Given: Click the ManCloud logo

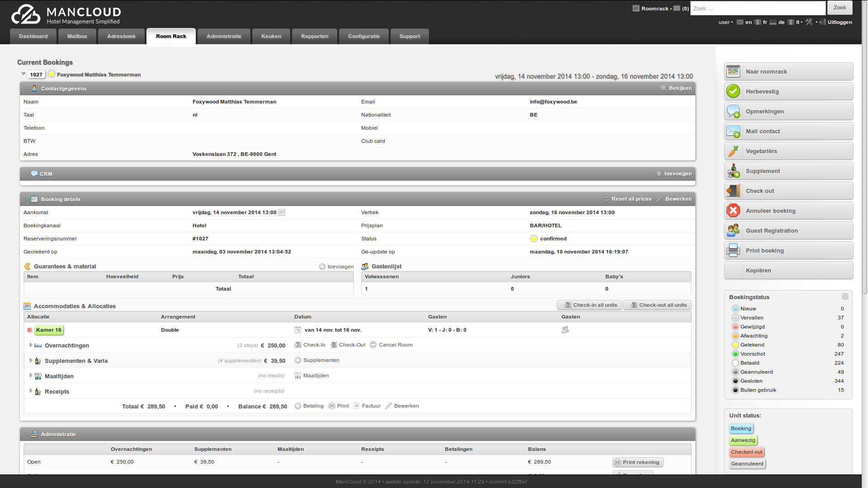Looking at the screenshot, I should pyautogui.click(x=66, y=14).
